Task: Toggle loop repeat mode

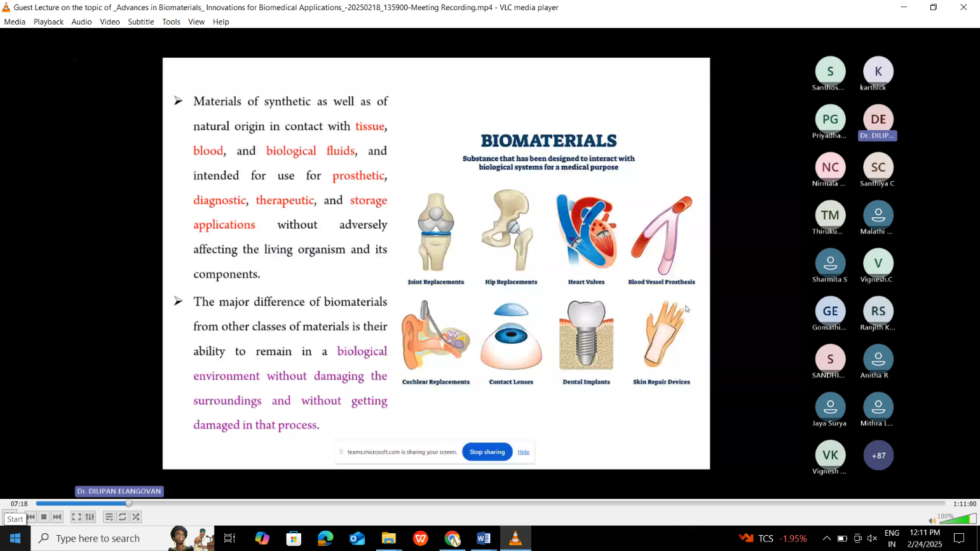Action: click(x=123, y=517)
